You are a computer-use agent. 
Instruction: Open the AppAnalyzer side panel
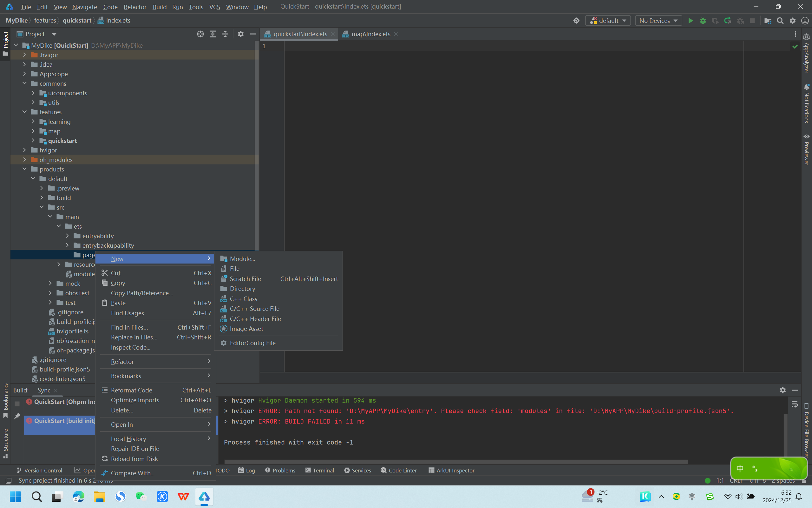[806, 53]
